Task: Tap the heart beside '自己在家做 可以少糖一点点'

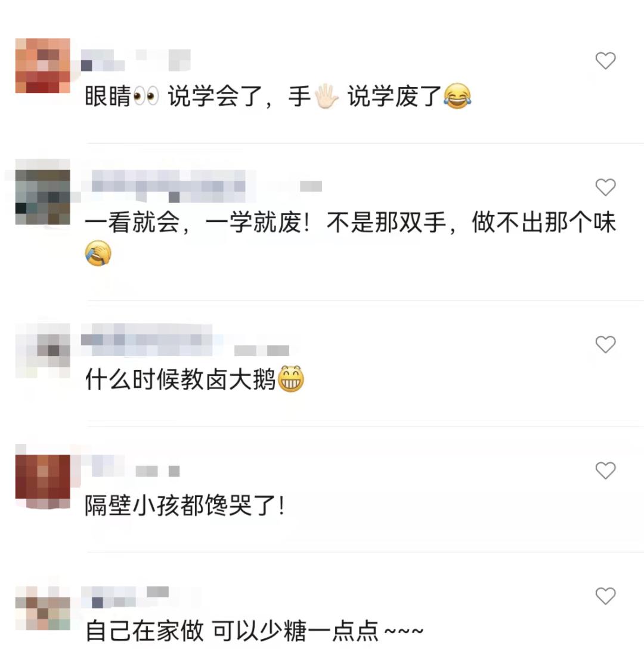Action: (x=605, y=596)
